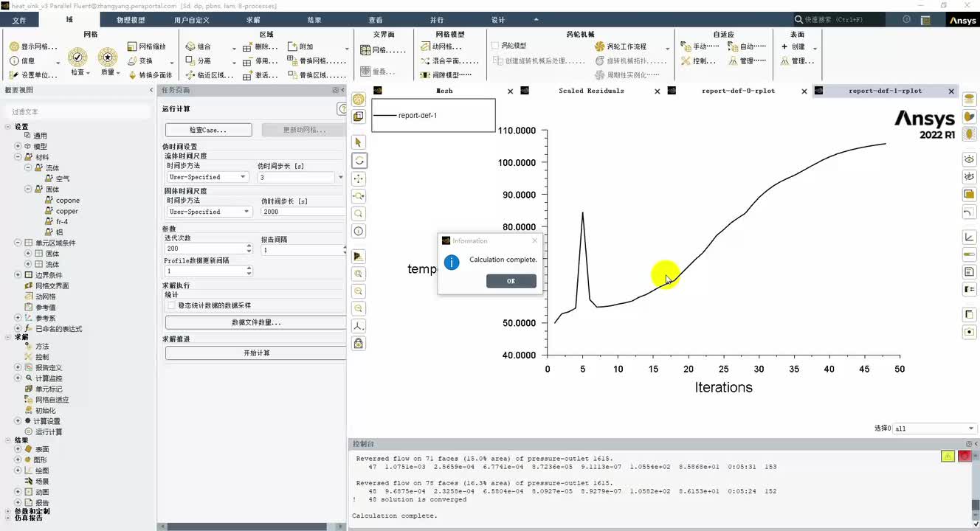Screen dimensions: 980x531
Task: Expand the 边界条件 boundary conditions node
Action: click(18, 275)
